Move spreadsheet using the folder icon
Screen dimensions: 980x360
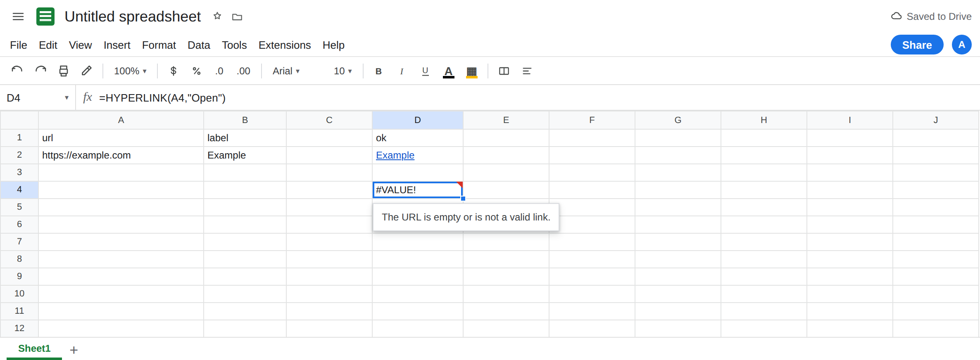237,17
